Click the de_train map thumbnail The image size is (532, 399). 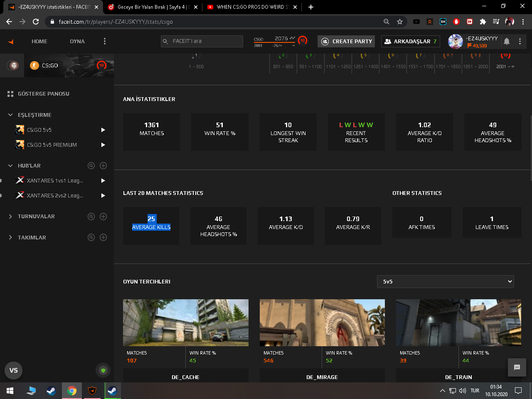click(458, 323)
